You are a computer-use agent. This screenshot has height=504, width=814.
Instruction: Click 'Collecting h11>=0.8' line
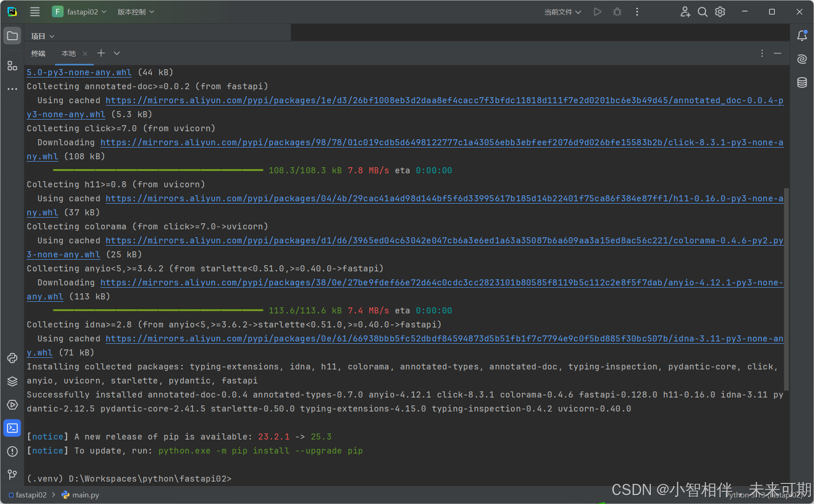[115, 185]
